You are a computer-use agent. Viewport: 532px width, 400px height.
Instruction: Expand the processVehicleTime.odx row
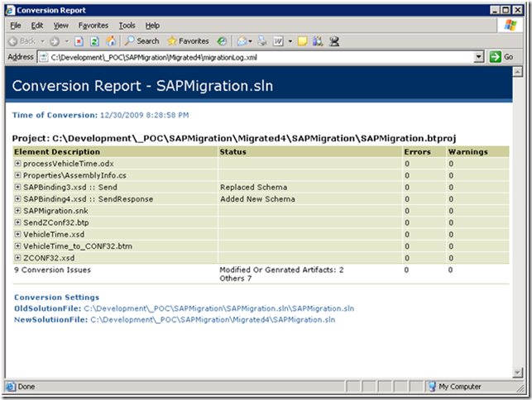click(x=17, y=164)
